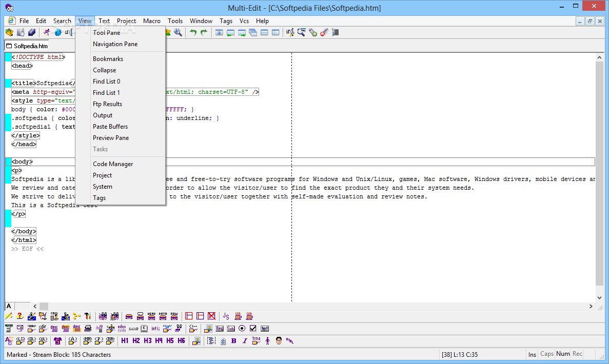Toggle the Rec macro recording indicator
This screenshot has width=609, height=364.
[x=578, y=354]
